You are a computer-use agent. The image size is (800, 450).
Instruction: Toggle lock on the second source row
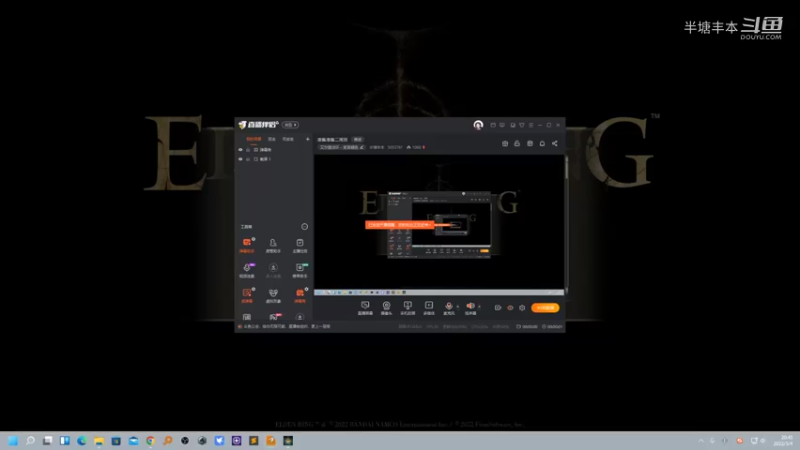tap(248, 159)
